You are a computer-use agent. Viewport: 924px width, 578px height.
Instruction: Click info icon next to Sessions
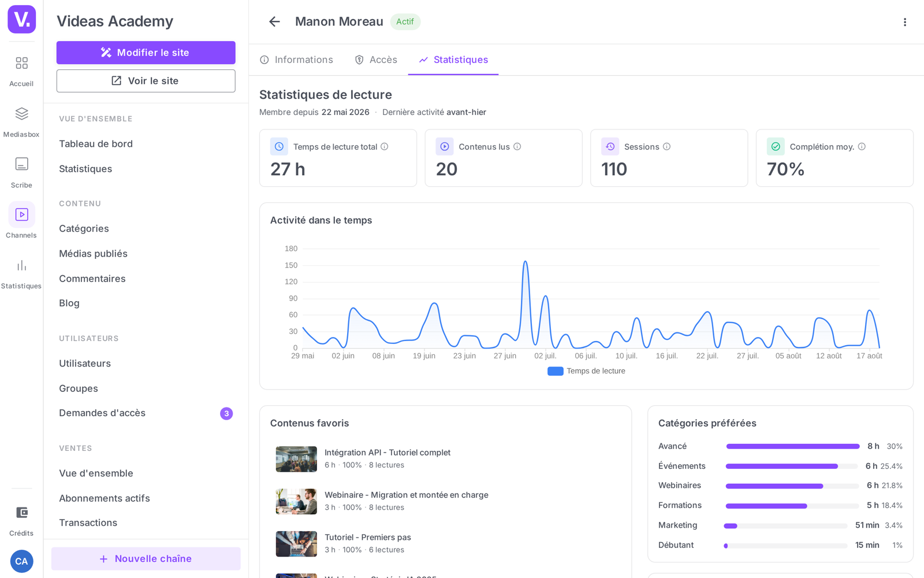[x=667, y=147]
